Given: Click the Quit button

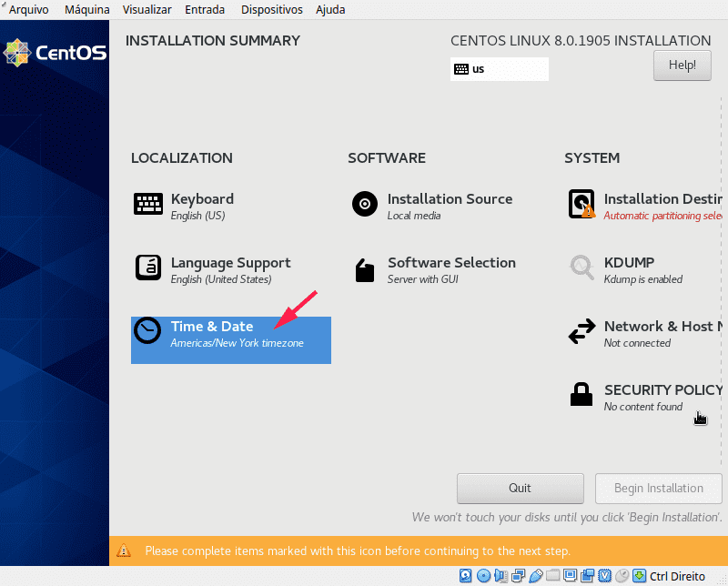Looking at the screenshot, I should tap(520, 488).
